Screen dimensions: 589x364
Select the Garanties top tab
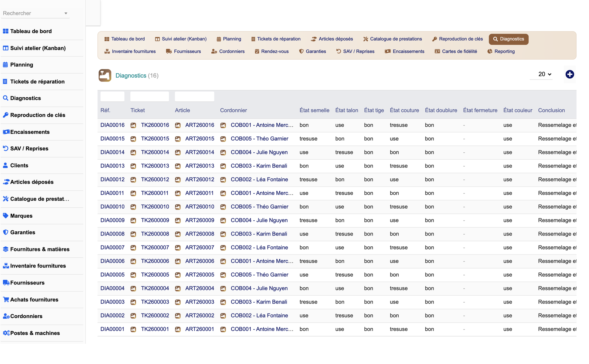pyautogui.click(x=312, y=51)
